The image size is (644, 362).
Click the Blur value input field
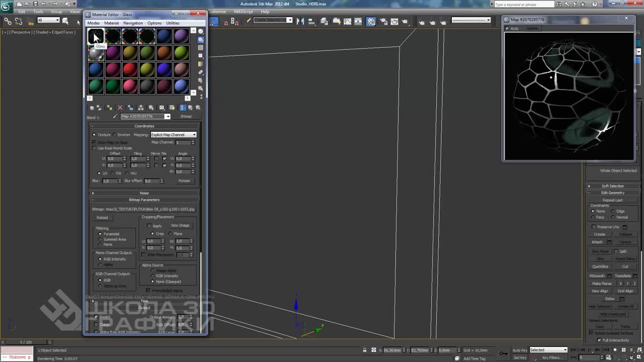(109, 181)
